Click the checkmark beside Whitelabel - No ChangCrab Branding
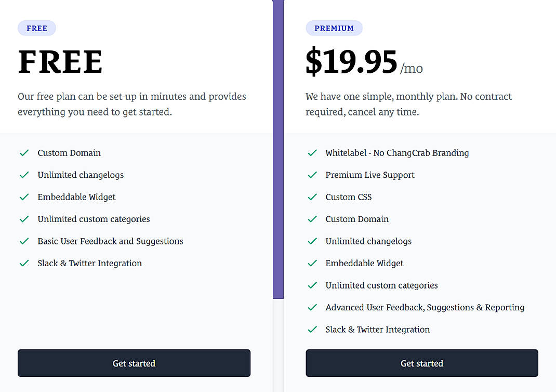Screen dimensions: 556x392 pyautogui.click(x=312, y=152)
